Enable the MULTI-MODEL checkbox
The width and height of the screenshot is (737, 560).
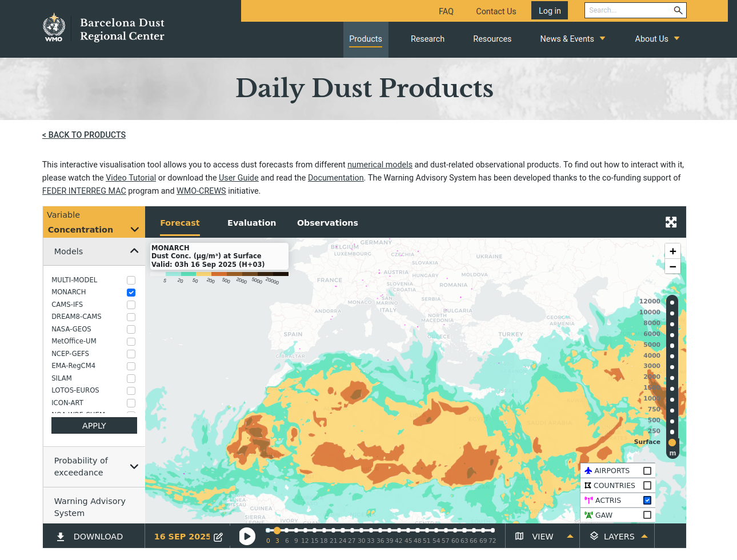[x=131, y=280]
